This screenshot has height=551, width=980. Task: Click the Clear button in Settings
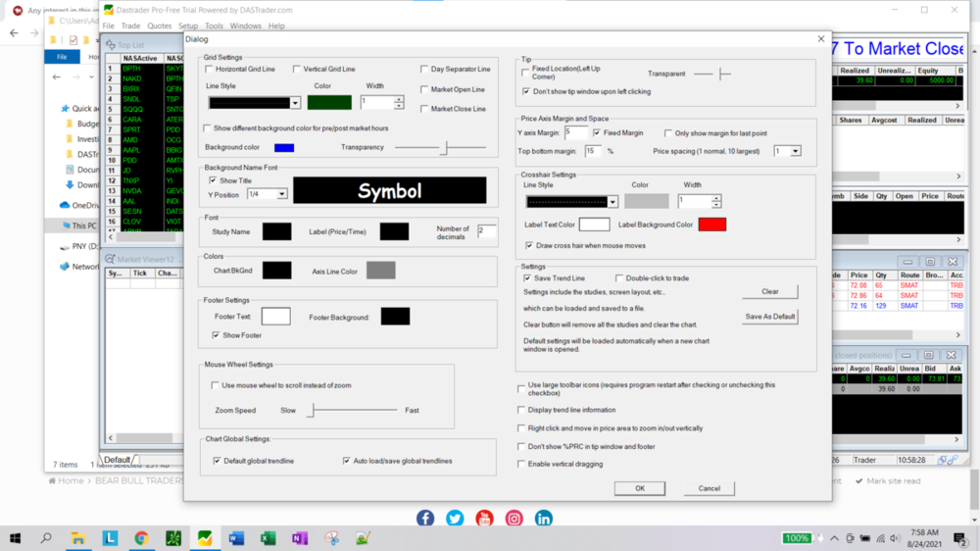[770, 291]
